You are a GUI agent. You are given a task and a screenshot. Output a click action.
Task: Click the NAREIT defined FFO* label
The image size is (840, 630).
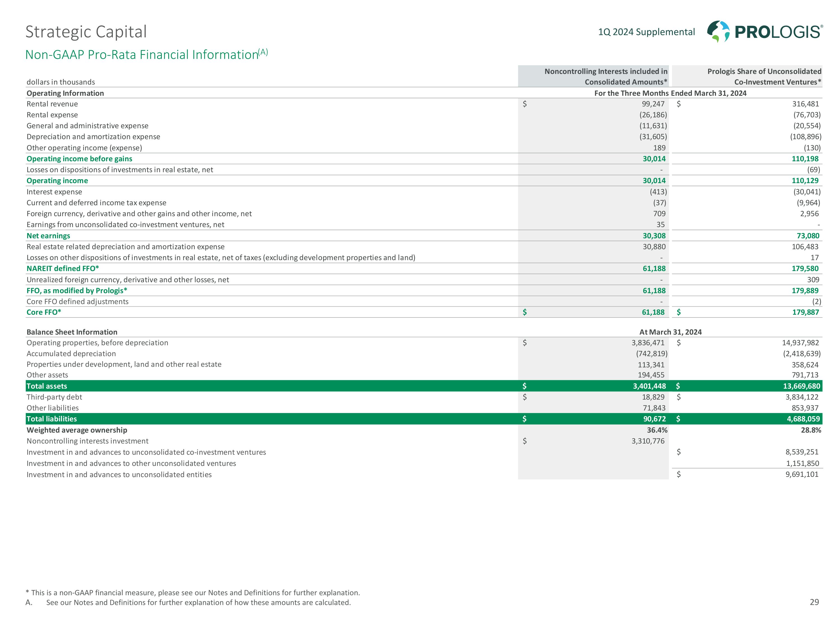click(x=63, y=269)
